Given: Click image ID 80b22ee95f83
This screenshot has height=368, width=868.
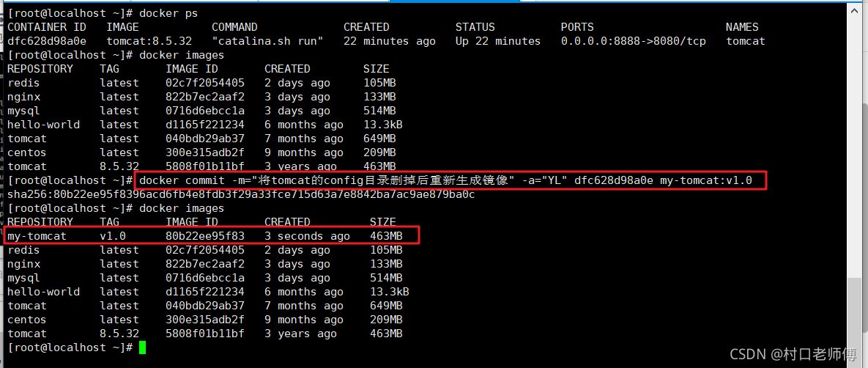Looking at the screenshot, I should (x=205, y=236).
